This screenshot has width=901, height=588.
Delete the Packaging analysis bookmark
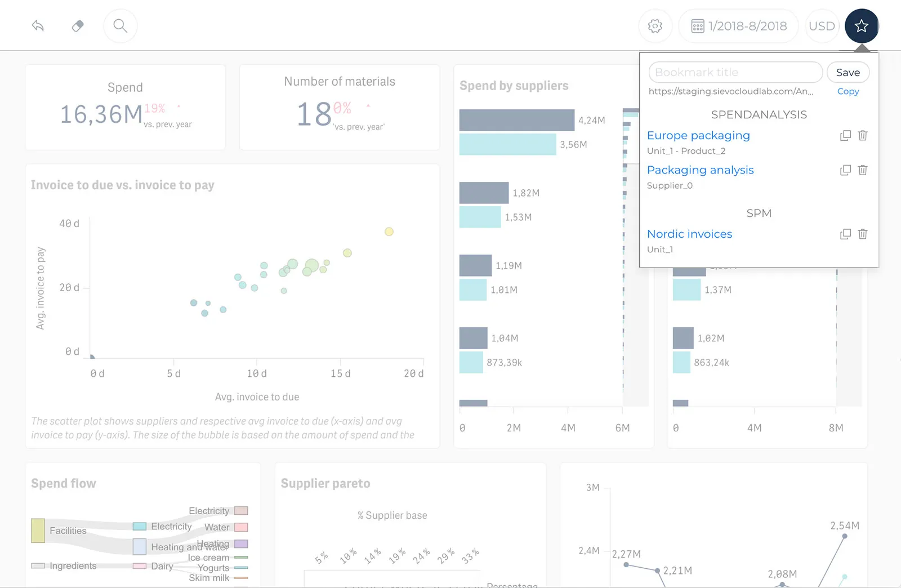pyautogui.click(x=863, y=170)
